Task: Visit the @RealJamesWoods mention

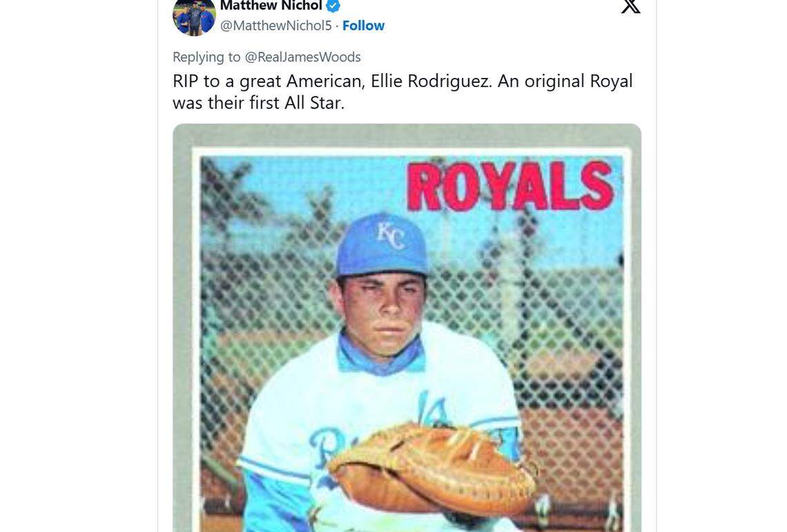Action: coord(304,57)
